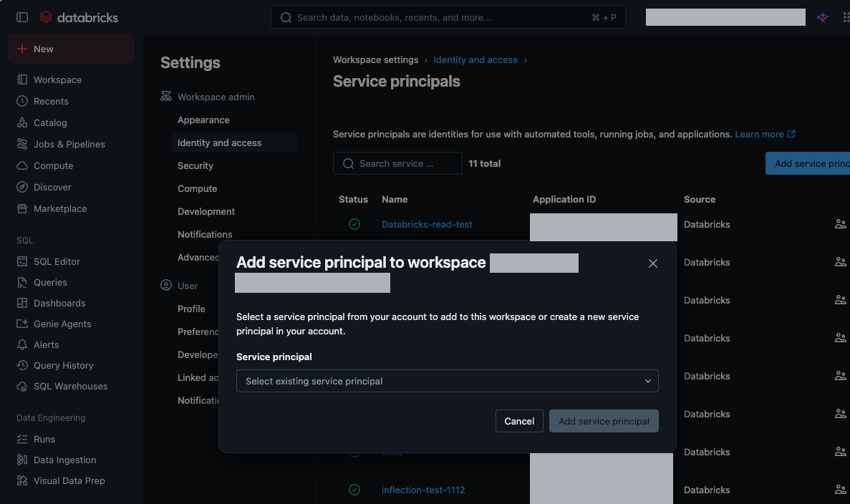Open Recents in the sidebar
Screen dimensions: 850x504
(x=51, y=102)
